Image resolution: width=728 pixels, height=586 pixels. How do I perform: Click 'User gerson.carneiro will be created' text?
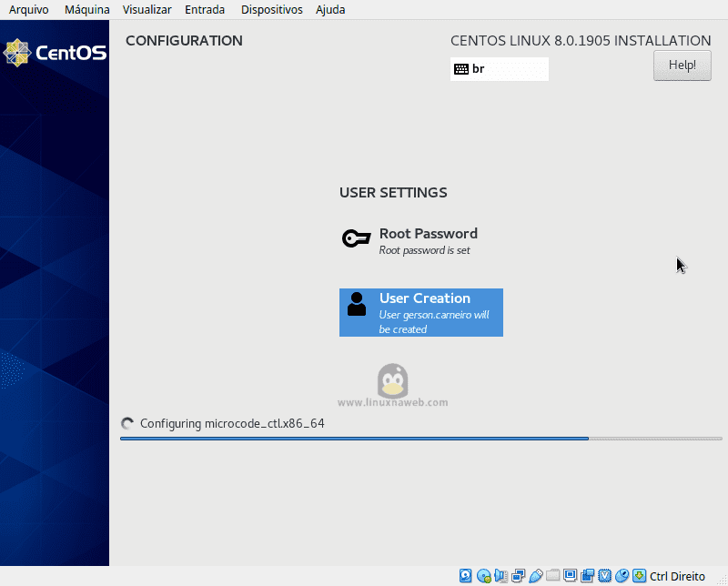[x=434, y=322]
